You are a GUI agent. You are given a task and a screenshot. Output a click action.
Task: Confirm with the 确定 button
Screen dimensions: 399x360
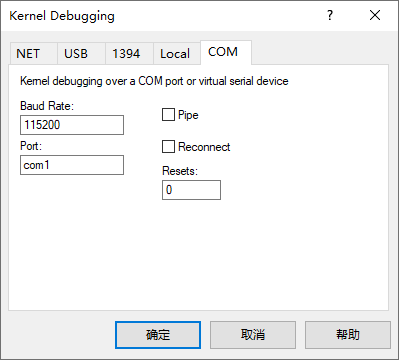[158, 335]
